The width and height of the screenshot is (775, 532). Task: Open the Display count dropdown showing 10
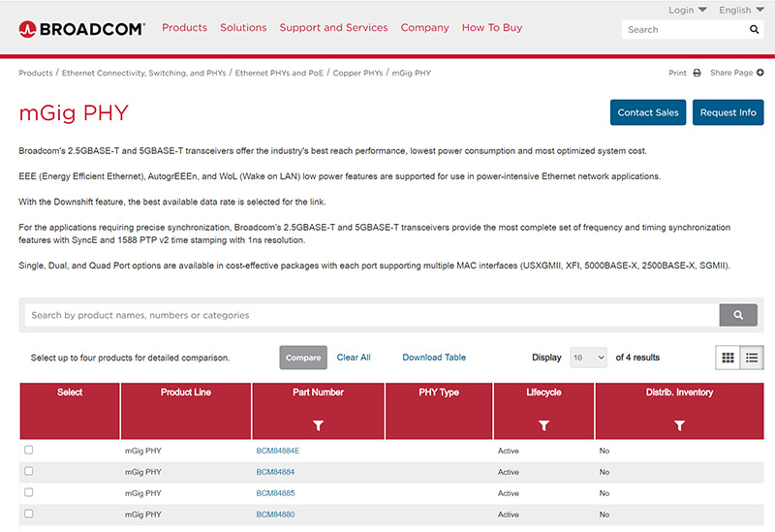point(589,358)
